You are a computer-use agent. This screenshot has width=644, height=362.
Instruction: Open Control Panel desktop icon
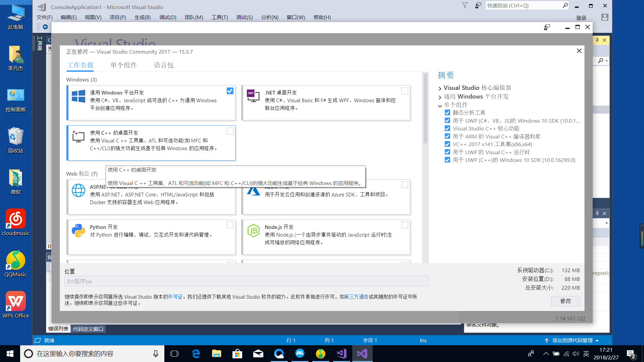pyautogui.click(x=15, y=100)
